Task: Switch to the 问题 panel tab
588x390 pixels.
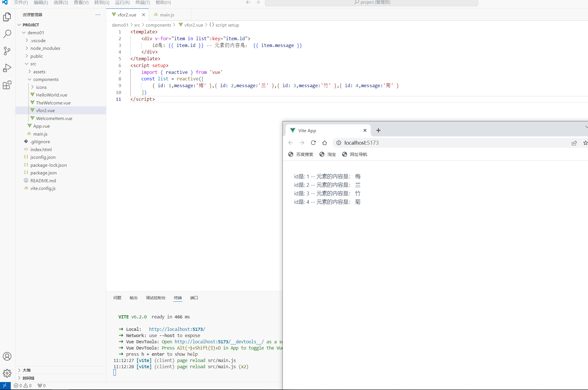Action: [x=117, y=298]
